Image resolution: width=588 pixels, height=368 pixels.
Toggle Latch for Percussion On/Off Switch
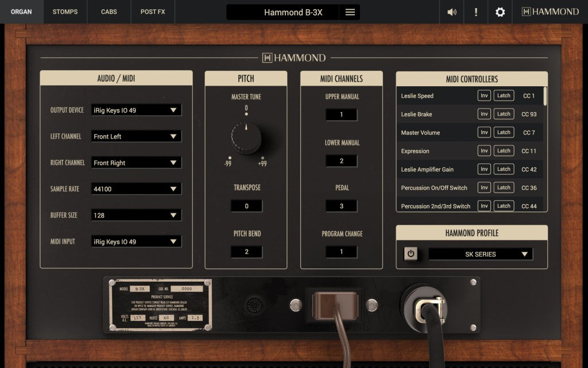[504, 187]
